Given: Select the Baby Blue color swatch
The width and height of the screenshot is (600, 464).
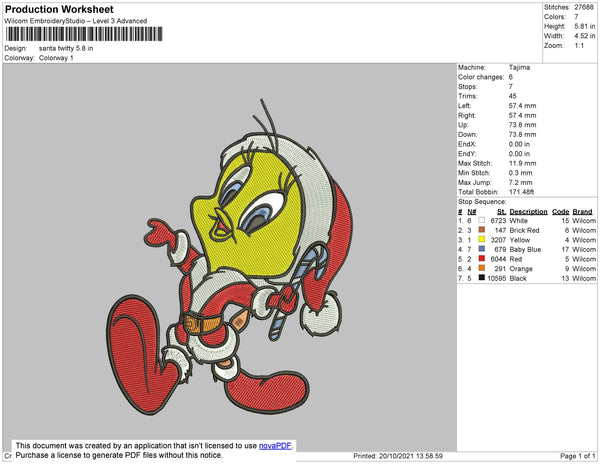Looking at the screenshot, I should coord(482,249).
